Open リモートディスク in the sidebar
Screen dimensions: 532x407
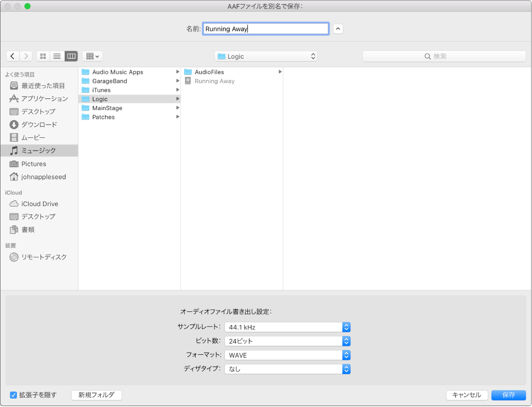click(39, 257)
